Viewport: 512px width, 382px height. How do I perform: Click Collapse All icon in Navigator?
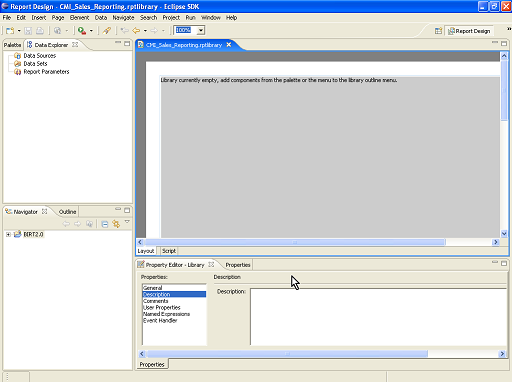[105, 224]
